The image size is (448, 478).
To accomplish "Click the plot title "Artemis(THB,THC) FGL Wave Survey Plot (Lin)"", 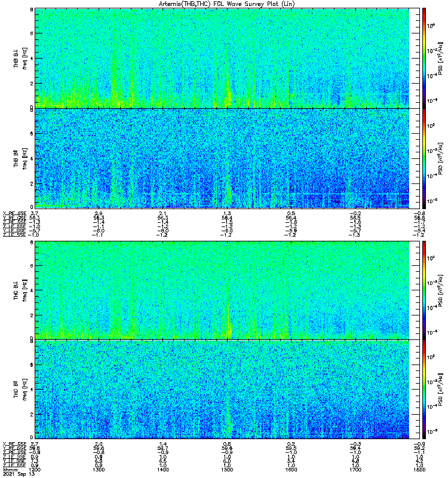I will coord(226,4).
